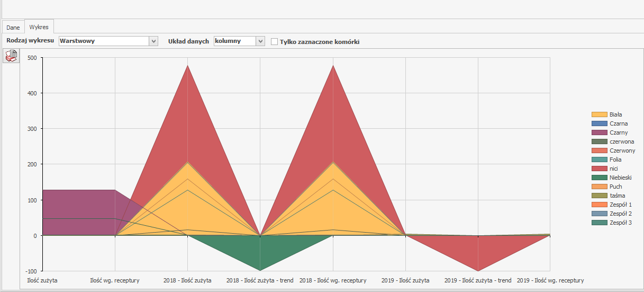Enable Tylko zaznaczone komórki checkbox
Viewport: 644px width, 292px height.
point(274,41)
